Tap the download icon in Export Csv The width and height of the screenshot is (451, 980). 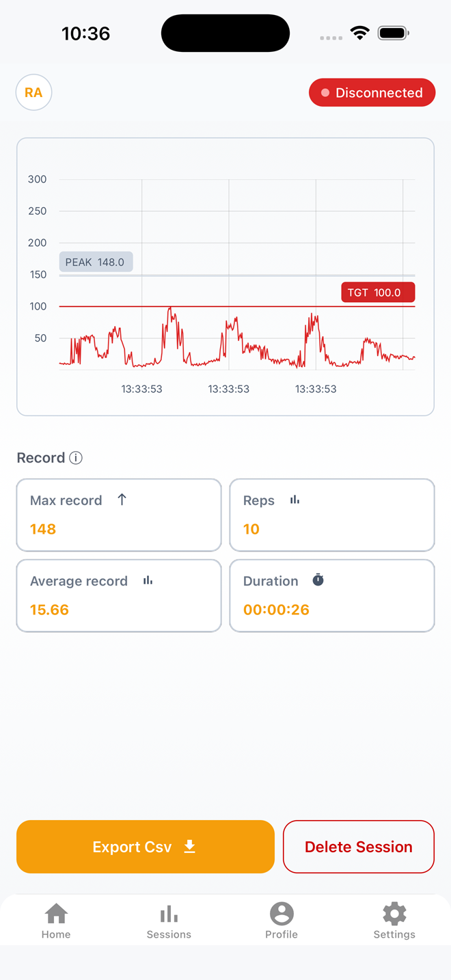190,847
